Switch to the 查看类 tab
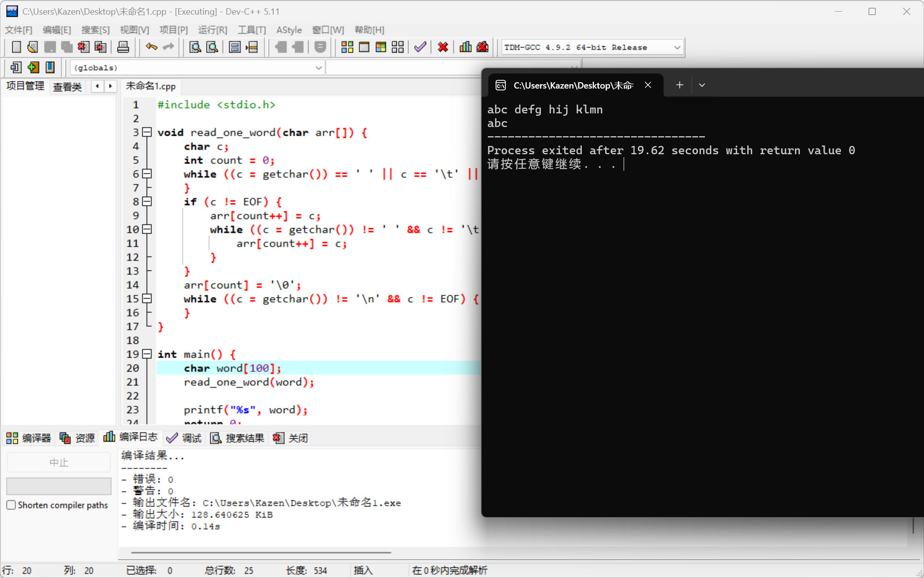The image size is (924, 578). coord(67,87)
